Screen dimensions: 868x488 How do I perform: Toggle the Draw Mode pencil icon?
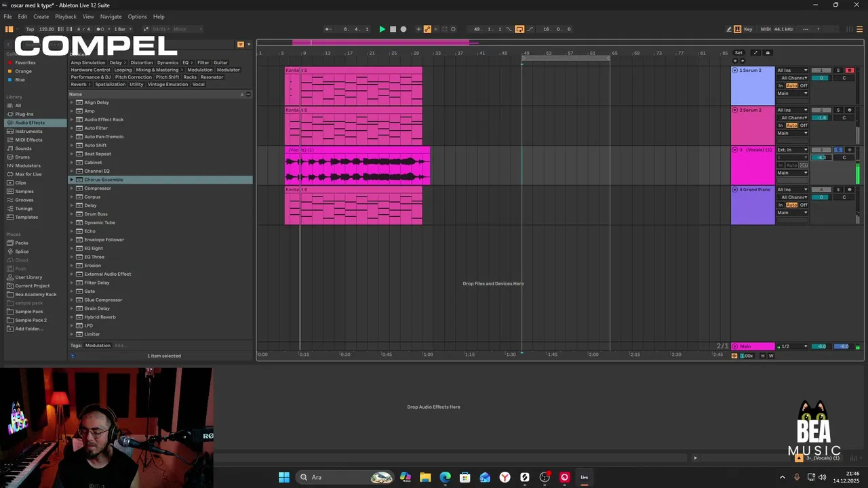[x=729, y=29]
